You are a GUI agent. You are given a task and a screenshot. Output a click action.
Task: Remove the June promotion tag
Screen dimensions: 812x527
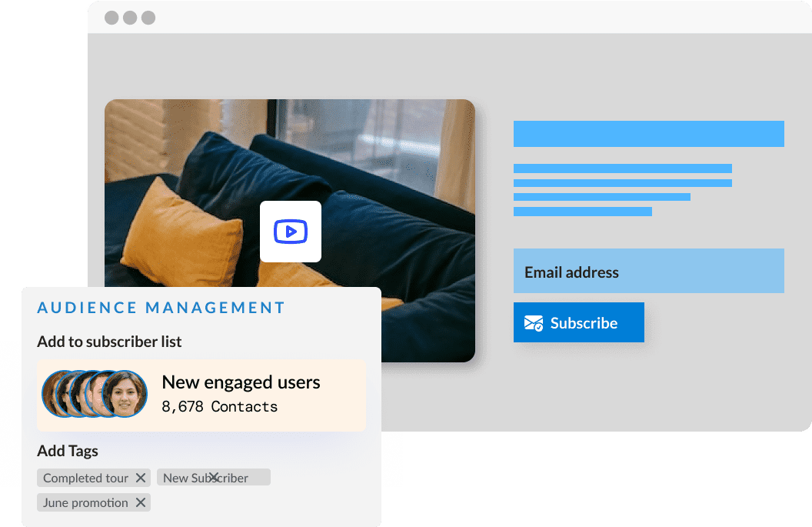tap(141, 502)
